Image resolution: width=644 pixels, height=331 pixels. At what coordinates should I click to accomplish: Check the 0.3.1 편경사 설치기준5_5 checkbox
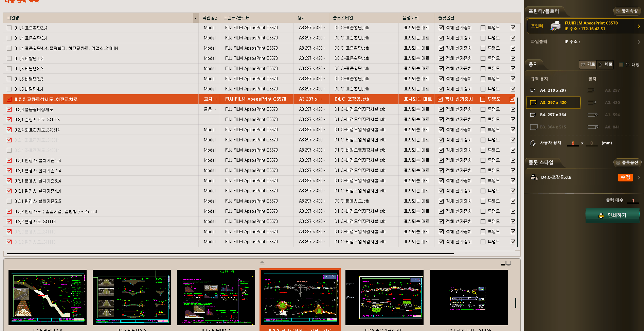point(9,201)
